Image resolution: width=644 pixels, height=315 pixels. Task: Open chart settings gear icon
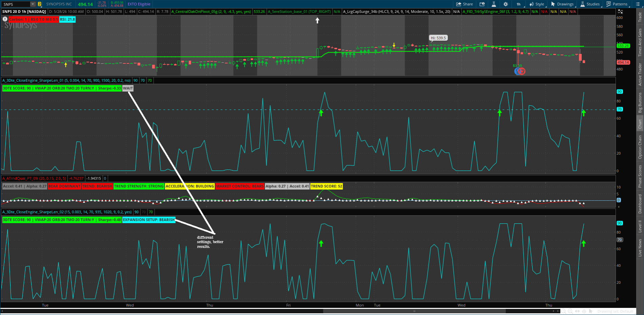(x=506, y=4)
